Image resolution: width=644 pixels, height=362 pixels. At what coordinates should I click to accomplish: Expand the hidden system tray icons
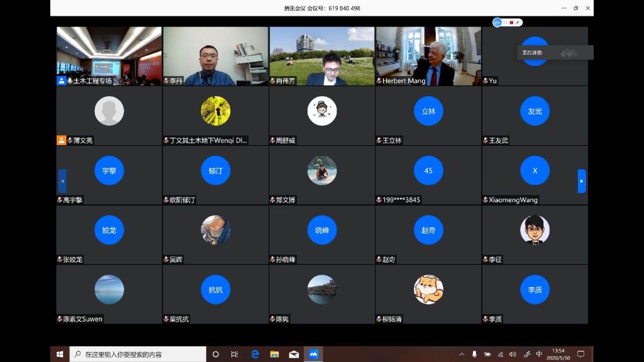click(x=462, y=354)
